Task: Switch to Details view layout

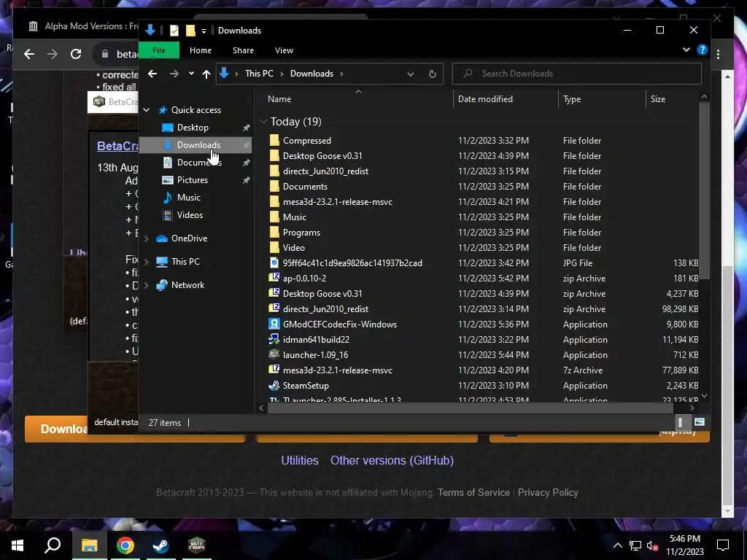Action: tap(681, 422)
